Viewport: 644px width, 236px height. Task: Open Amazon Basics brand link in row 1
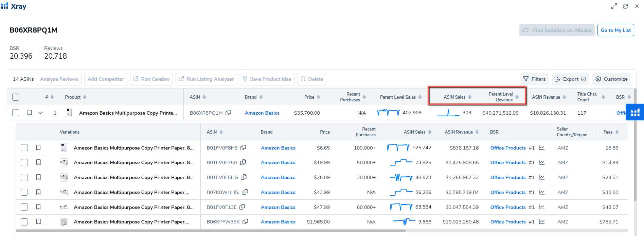(x=262, y=113)
